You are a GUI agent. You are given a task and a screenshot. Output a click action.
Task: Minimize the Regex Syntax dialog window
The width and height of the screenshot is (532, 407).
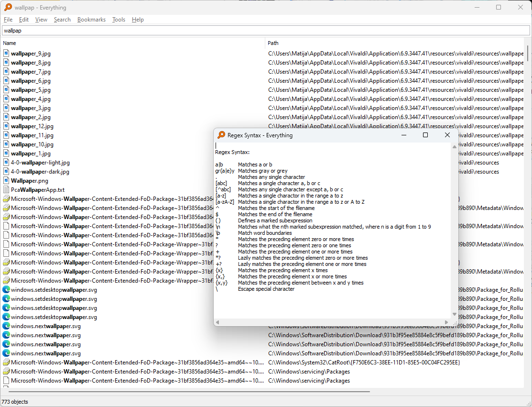(404, 135)
